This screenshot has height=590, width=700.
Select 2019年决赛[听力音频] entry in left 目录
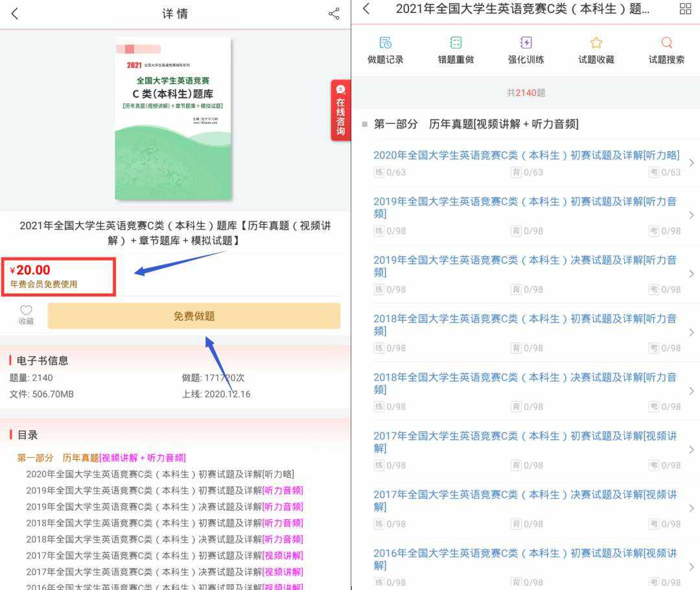164,507
